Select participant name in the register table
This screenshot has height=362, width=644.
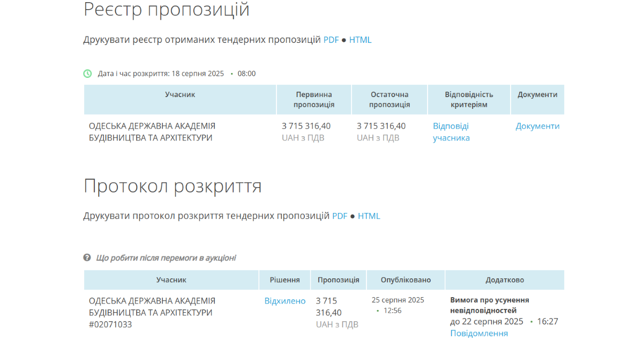click(152, 132)
